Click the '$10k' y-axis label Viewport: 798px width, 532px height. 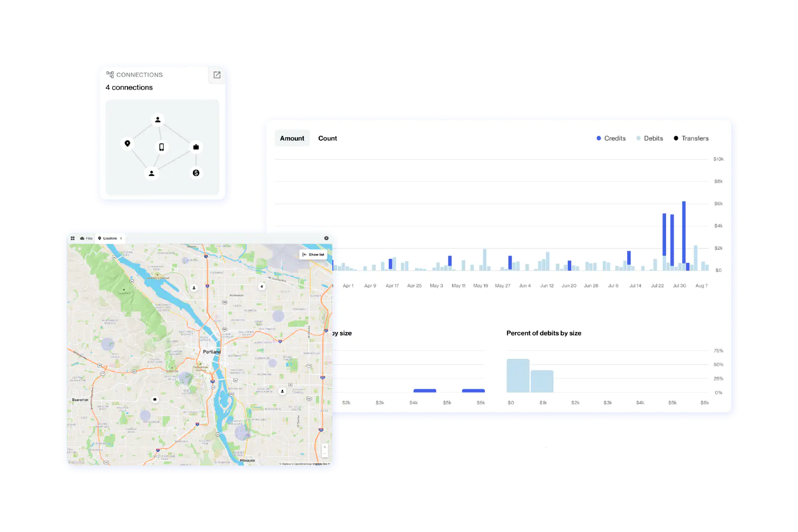point(718,159)
